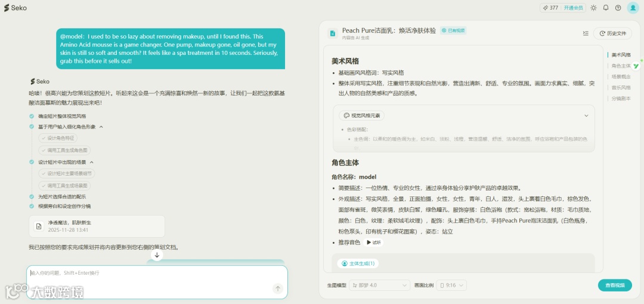Click the 主体生成(1) tab
The image size is (644, 304).
(x=358, y=264)
